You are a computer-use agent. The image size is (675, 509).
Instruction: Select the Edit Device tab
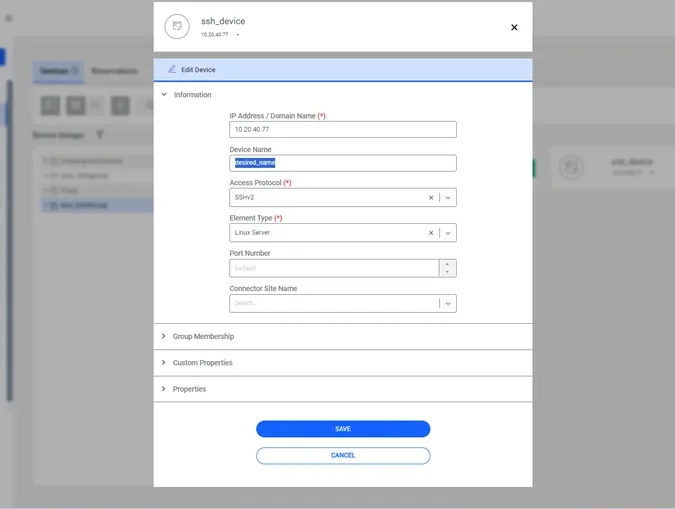click(343, 70)
